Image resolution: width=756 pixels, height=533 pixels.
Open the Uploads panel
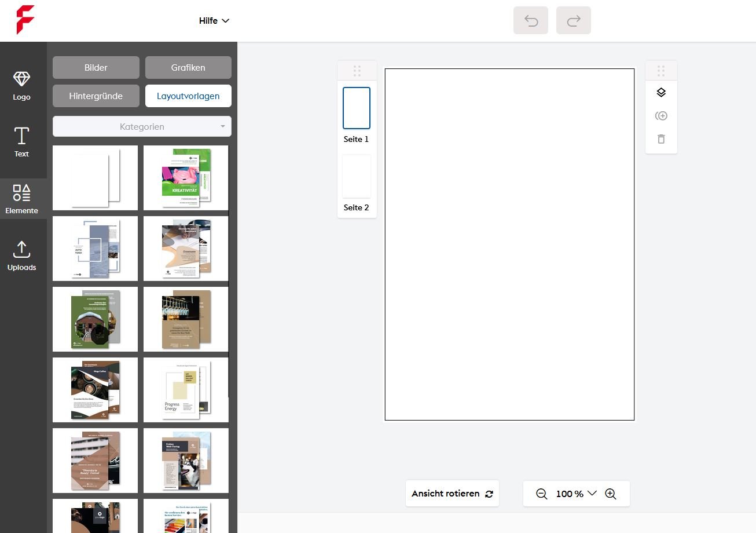click(x=21, y=256)
